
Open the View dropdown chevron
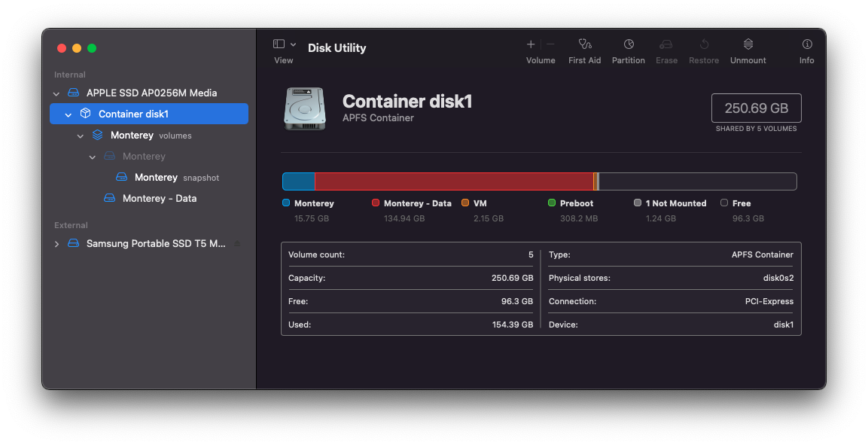(x=293, y=44)
